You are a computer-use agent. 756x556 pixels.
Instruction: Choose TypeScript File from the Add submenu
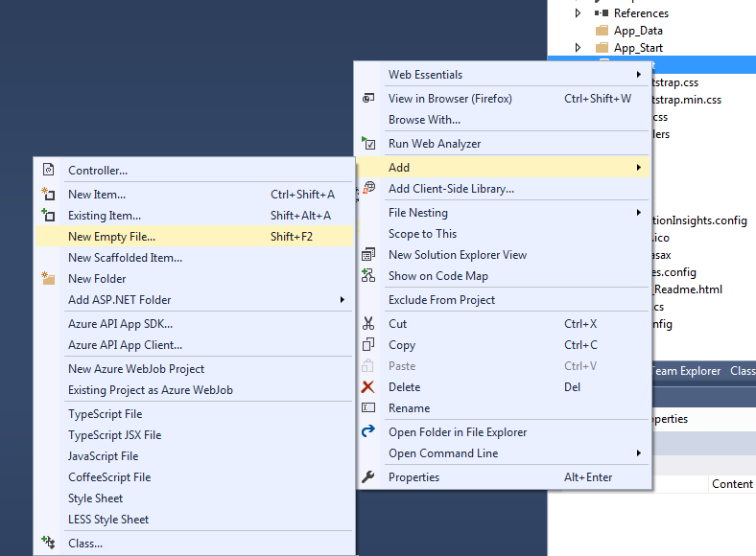point(105,414)
